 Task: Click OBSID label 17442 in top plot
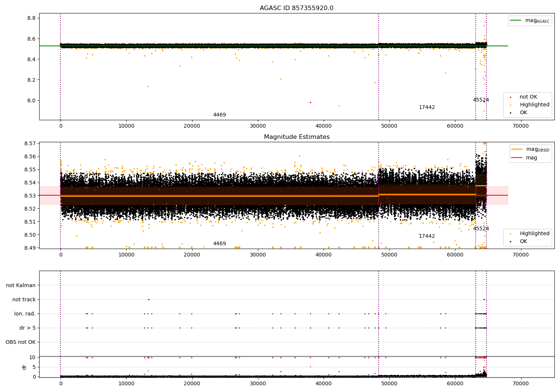coord(427,108)
